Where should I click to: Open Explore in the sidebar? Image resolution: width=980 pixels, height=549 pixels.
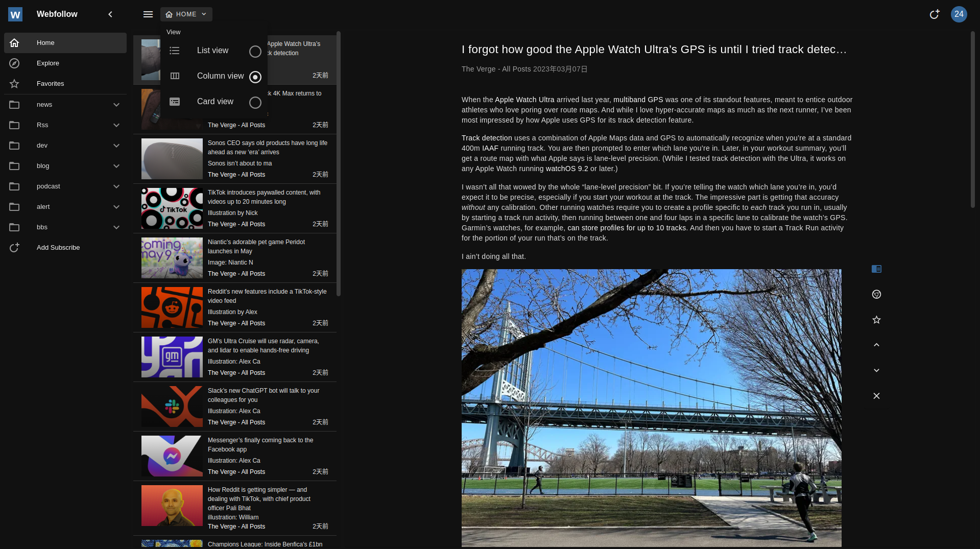65,63
